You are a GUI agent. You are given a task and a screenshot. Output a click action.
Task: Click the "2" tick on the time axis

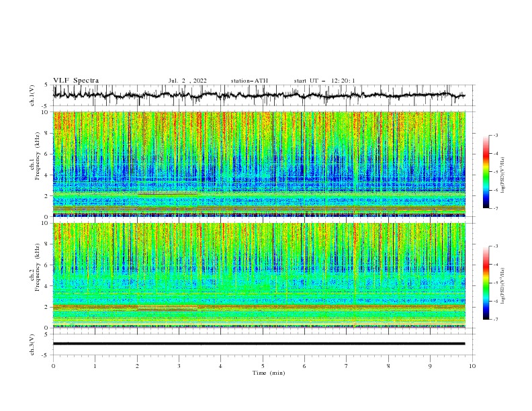pos(137,366)
